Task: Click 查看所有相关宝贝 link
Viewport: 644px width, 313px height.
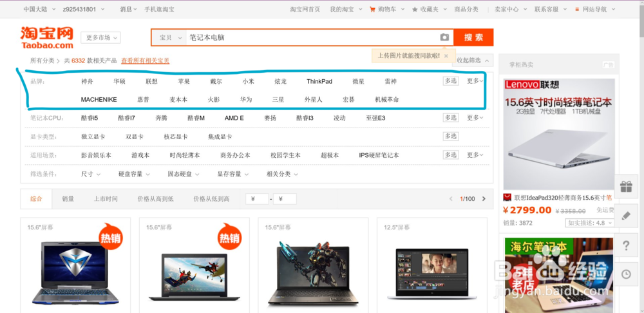Action: click(x=145, y=61)
